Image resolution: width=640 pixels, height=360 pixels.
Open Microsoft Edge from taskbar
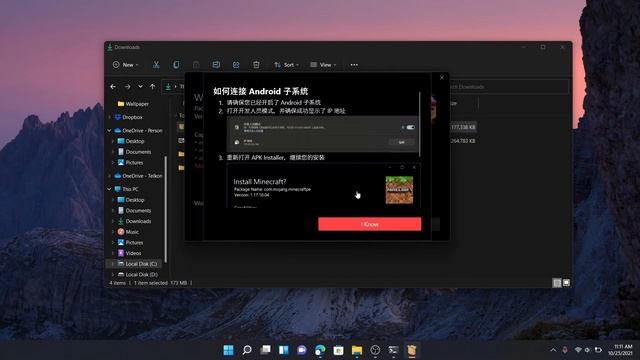point(320,350)
